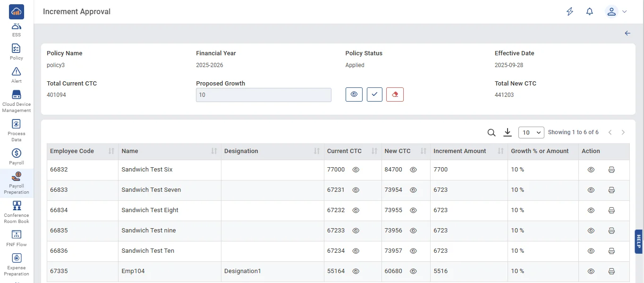Image resolution: width=644 pixels, height=283 pixels.
Task: Open the Payroll module in the sidebar
Action: [x=17, y=156]
